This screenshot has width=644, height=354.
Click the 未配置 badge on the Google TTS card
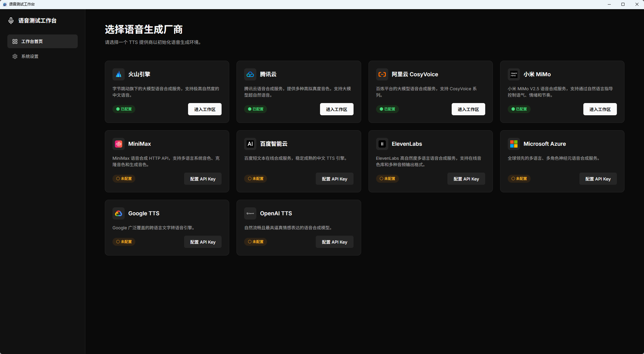(124, 242)
